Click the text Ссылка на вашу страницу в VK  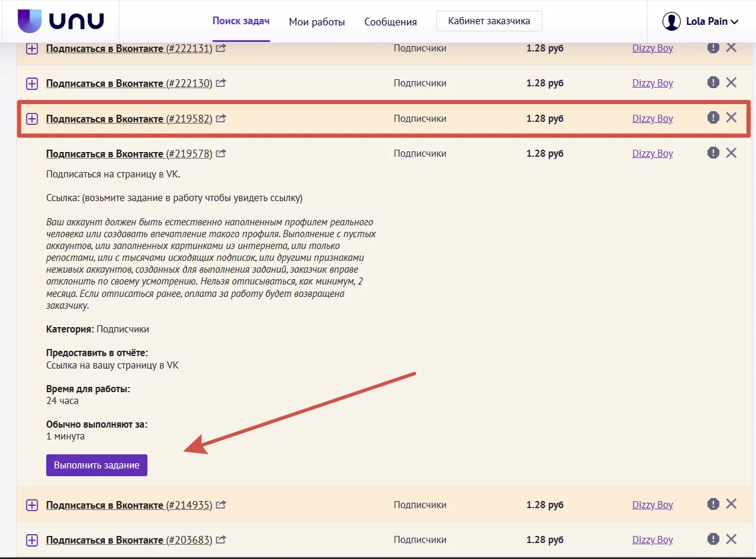pyautogui.click(x=112, y=366)
